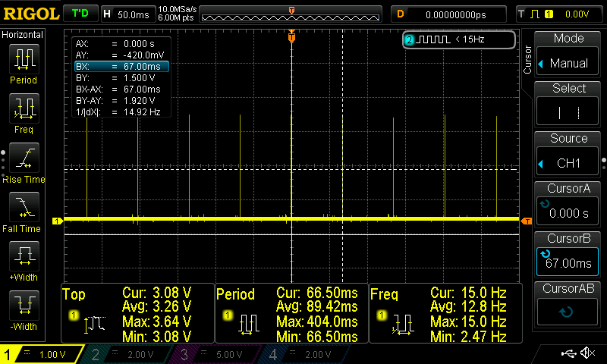Toggle the speaker sound icon
607x364 pixels.
(587, 353)
